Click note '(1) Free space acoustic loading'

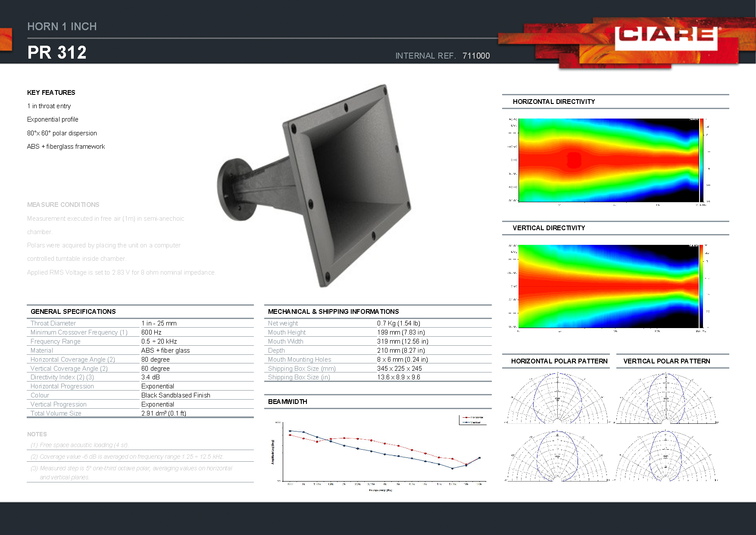79,445
